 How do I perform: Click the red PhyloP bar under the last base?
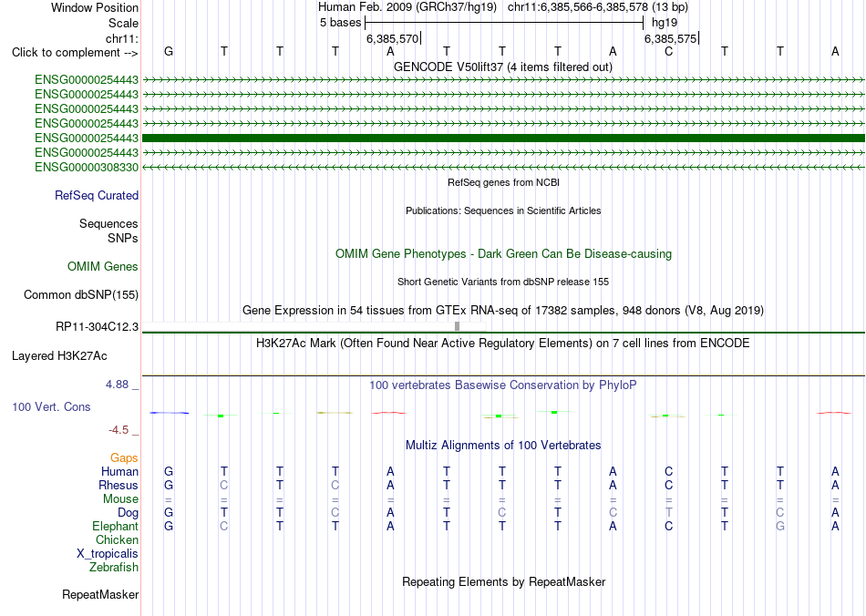[834, 412]
